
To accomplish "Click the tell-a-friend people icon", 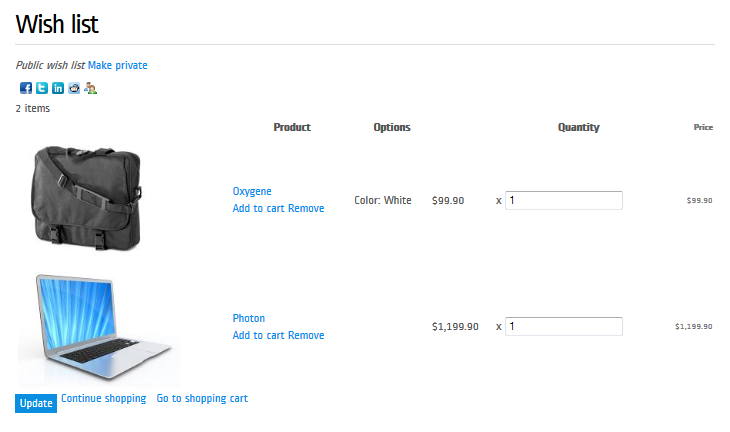I will (x=90, y=88).
